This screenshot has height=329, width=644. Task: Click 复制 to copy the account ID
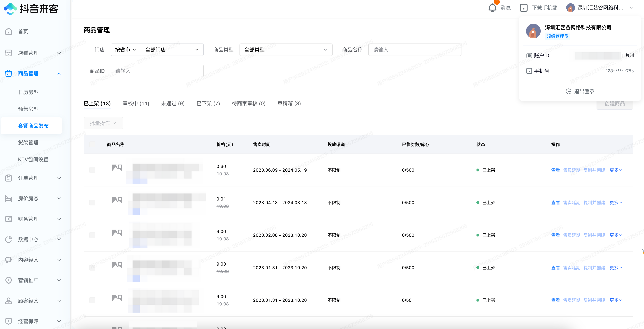pyautogui.click(x=630, y=56)
